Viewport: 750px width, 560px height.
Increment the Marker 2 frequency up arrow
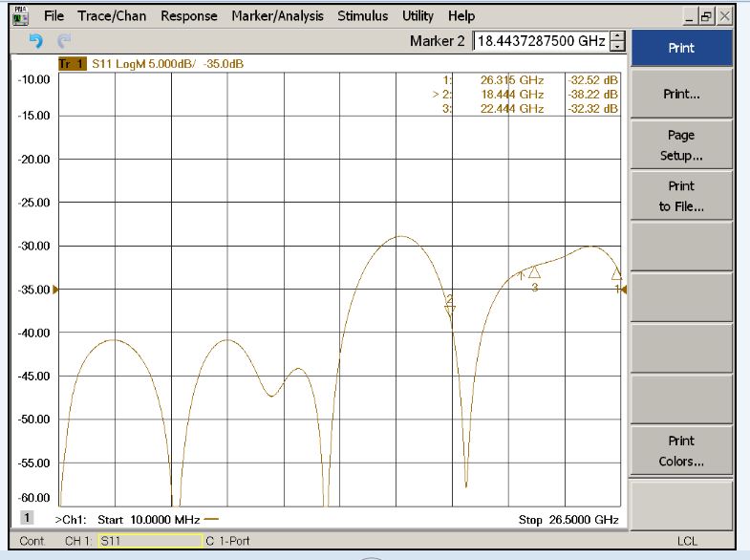click(x=617, y=36)
